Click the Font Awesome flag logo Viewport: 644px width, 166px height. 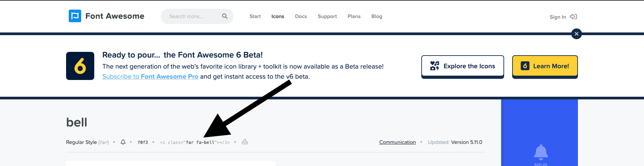[x=75, y=16]
